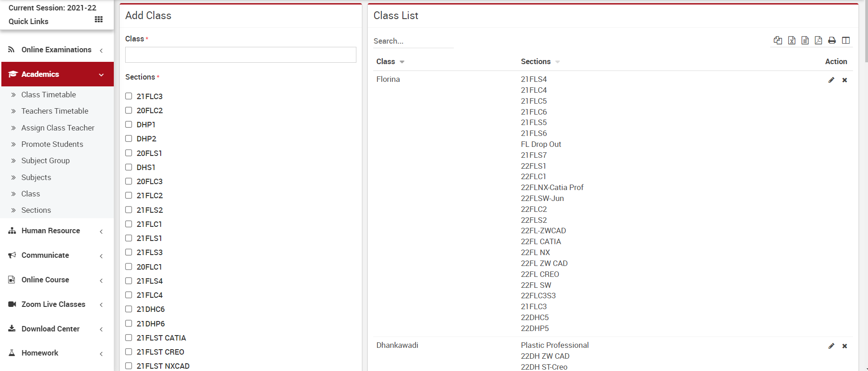Delete the Dhankawadi class entry
The width and height of the screenshot is (868, 371).
[845, 346]
